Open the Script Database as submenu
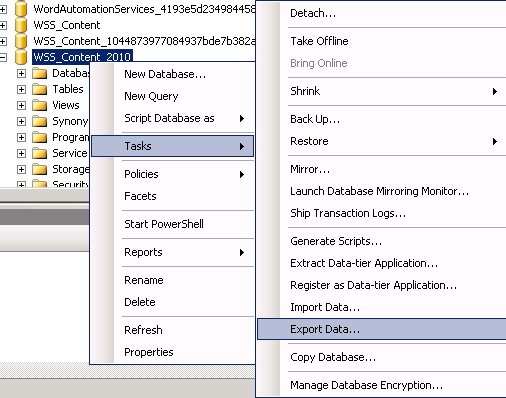The width and height of the screenshot is (506, 398). point(172,118)
